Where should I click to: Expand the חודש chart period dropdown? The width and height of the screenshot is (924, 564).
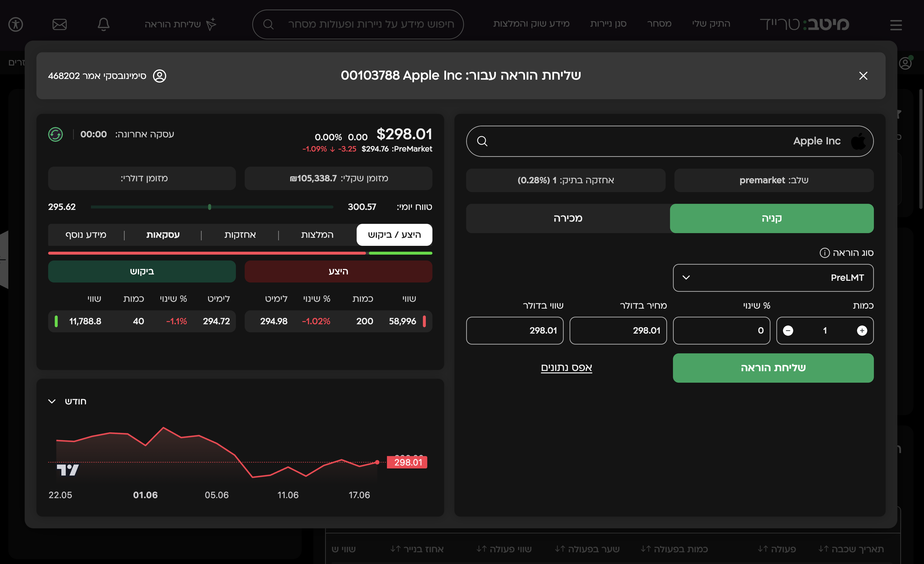(x=67, y=401)
